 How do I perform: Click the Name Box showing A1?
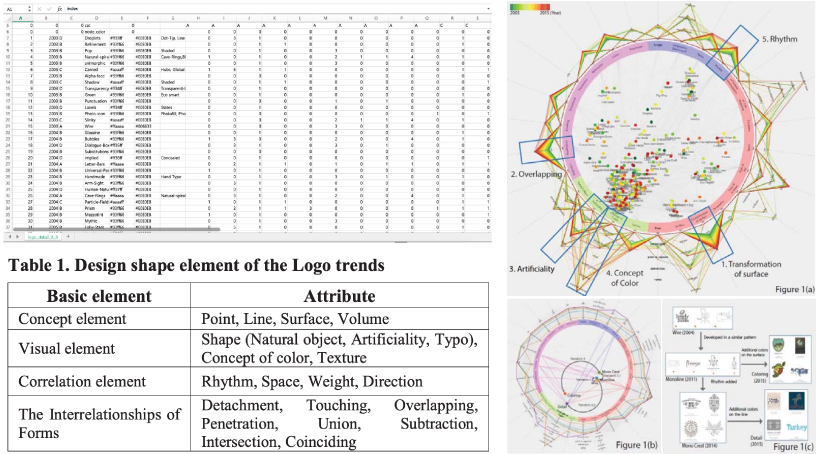click(x=16, y=9)
